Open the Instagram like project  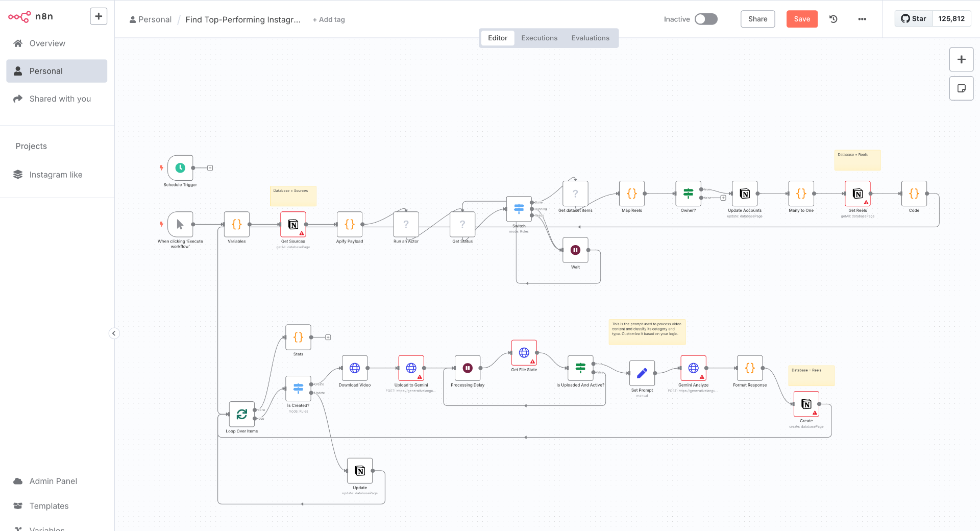57,175
